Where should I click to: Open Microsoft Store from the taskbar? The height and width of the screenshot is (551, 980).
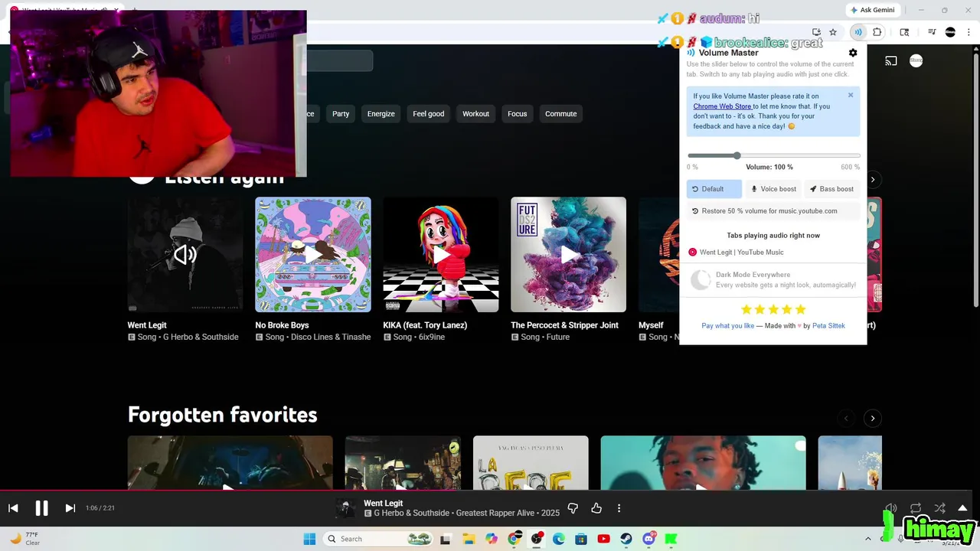[581, 539]
